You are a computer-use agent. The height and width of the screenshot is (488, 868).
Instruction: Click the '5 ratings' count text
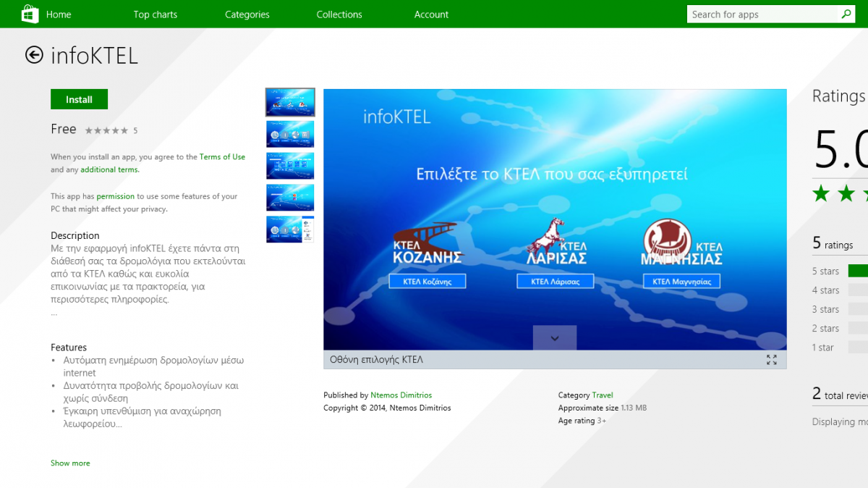pyautogui.click(x=833, y=243)
